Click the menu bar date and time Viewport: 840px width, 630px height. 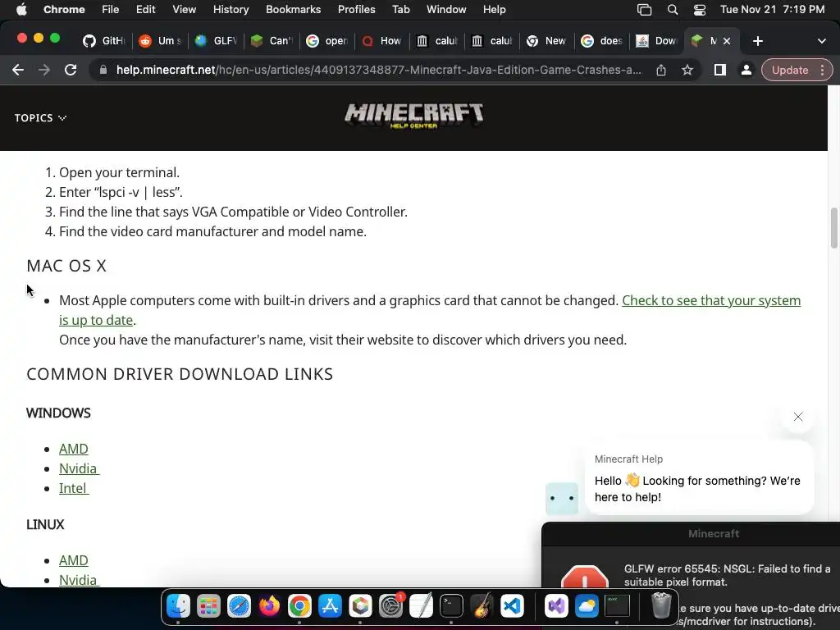pos(772,10)
